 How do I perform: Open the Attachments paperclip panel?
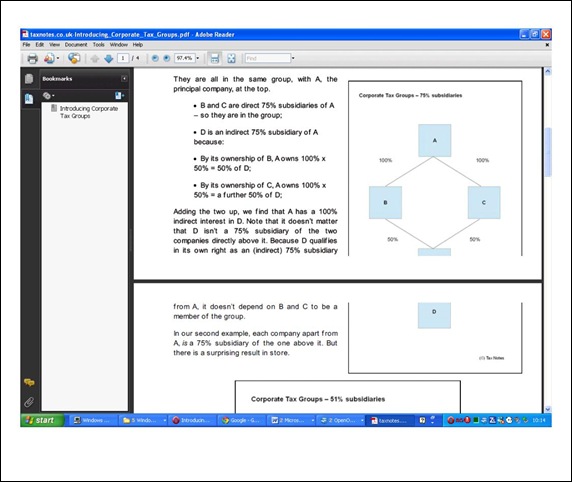tap(29, 402)
